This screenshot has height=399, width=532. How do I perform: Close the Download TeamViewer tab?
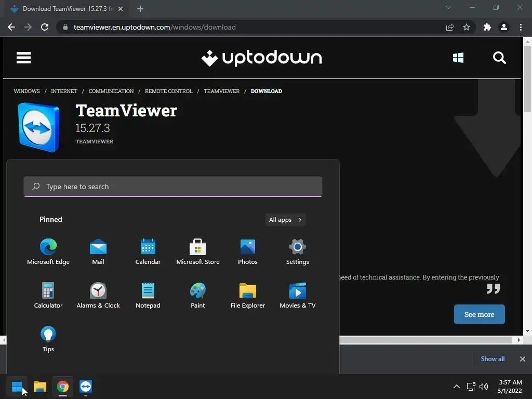pos(121,9)
